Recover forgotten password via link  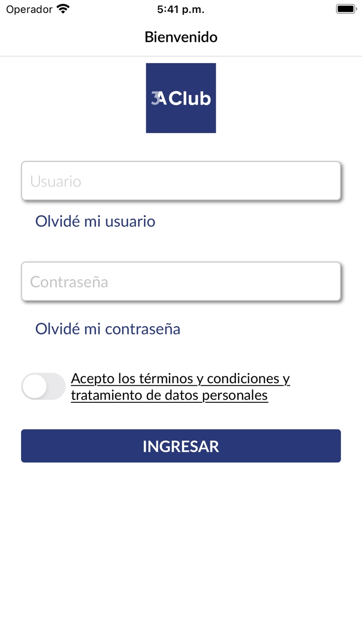[108, 329]
